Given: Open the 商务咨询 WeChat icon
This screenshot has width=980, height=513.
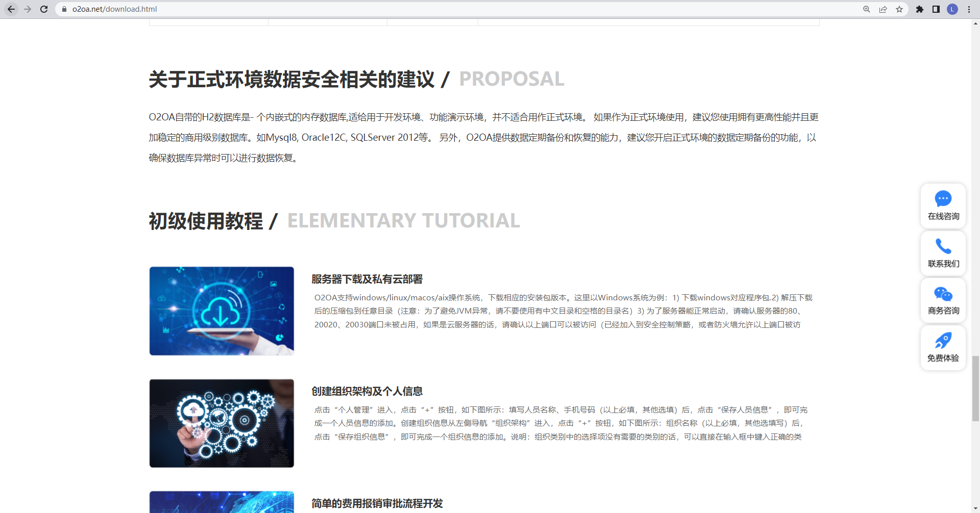Looking at the screenshot, I should [x=943, y=294].
